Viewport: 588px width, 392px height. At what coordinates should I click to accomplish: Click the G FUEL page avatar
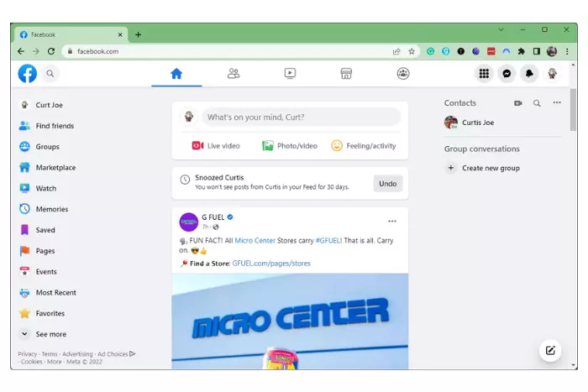[189, 222]
